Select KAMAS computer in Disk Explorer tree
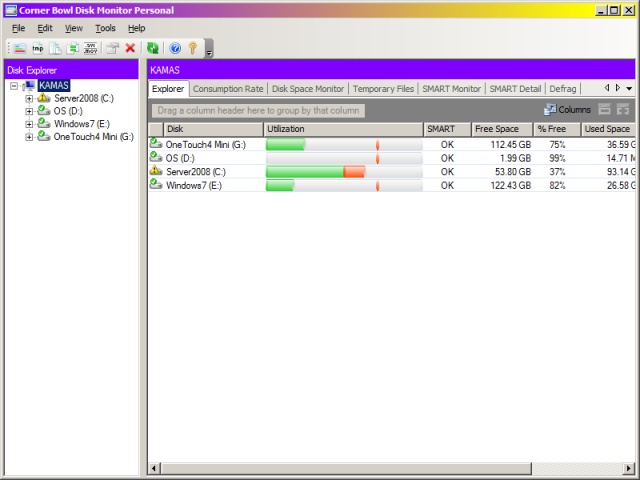Viewport: 640px width, 480px height. 54,85
